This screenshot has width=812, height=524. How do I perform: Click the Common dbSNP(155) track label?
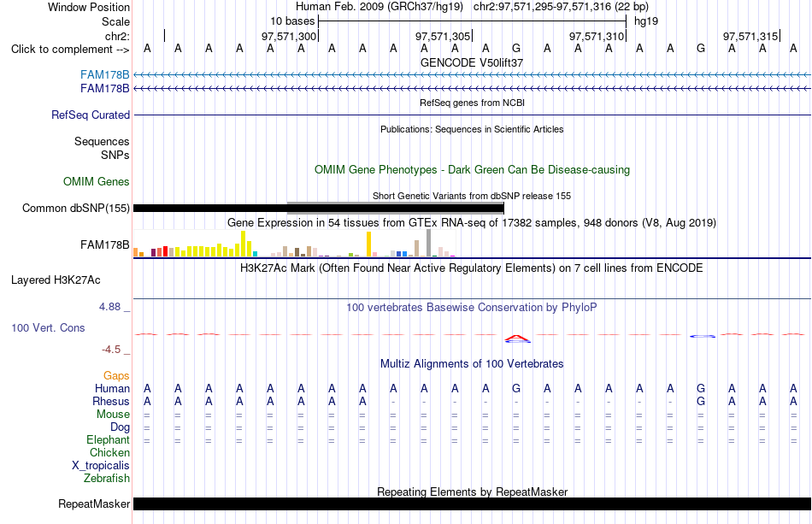[x=75, y=209]
